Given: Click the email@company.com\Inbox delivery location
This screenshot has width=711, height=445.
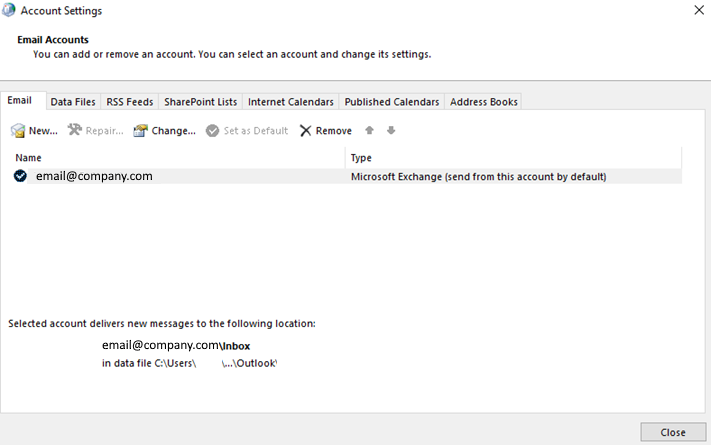Looking at the screenshot, I should coord(176,345).
